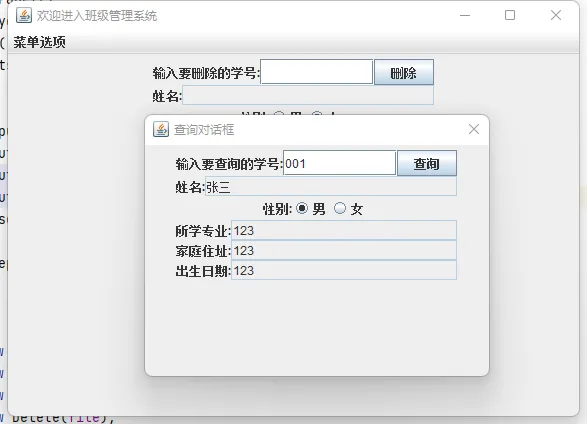
Task: Click the 查询 button
Action: (427, 164)
